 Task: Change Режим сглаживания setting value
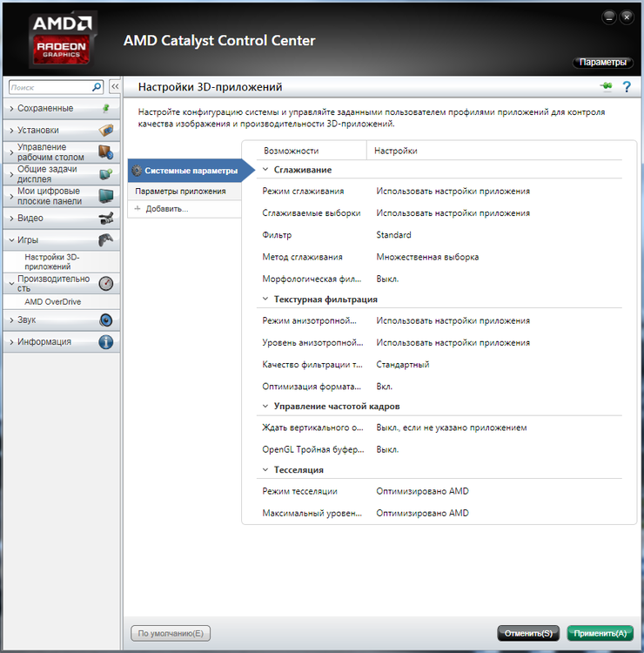coord(453,192)
